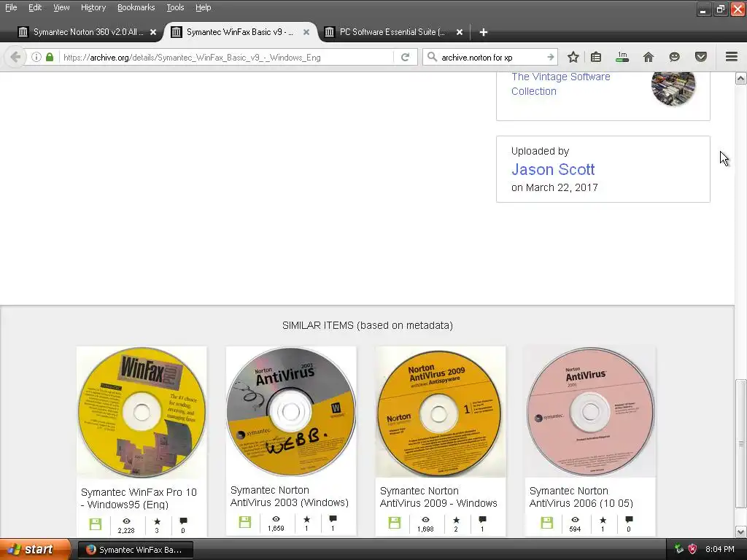The width and height of the screenshot is (747, 560).
Task: Open site information icon in address bar
Action: pyautogui.click(x=36, y=57)
